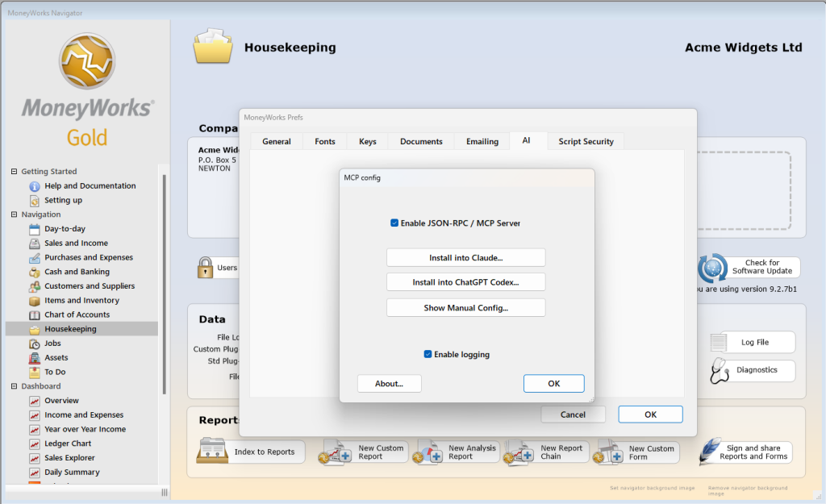Click the Sales and Income icon
The image size is (826, 504).
pos(34,244)
